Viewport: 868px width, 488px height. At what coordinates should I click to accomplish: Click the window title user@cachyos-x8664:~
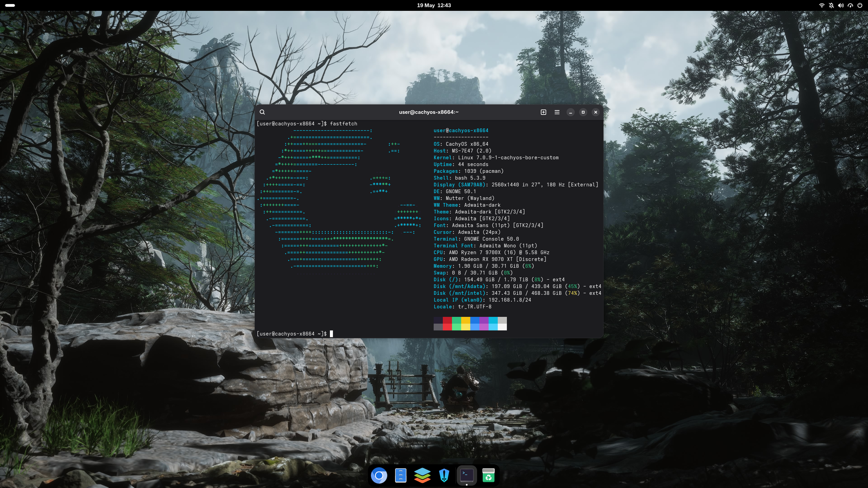[429, 112]
